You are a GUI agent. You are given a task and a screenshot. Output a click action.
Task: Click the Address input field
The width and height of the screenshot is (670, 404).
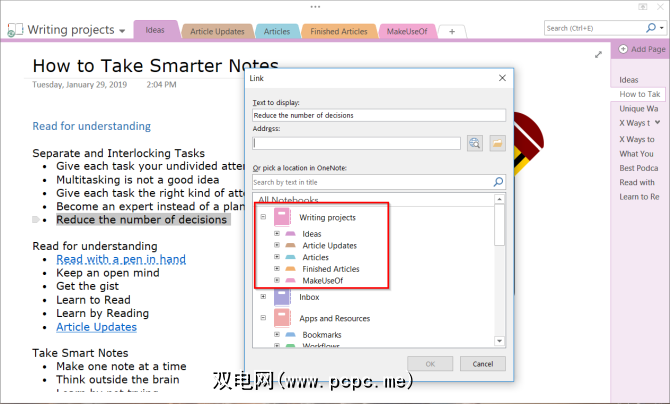coord(356,143)
